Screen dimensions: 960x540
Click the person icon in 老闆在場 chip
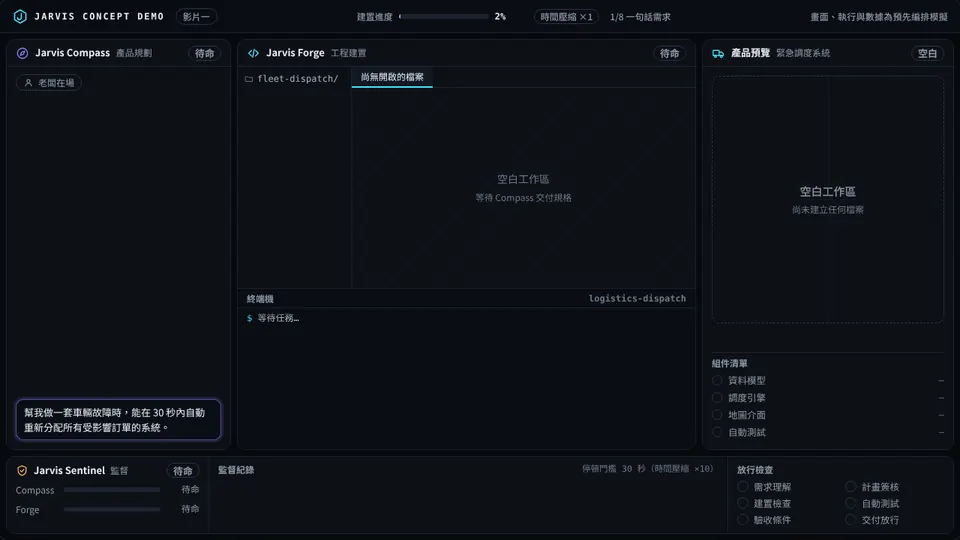click(28, 83)
